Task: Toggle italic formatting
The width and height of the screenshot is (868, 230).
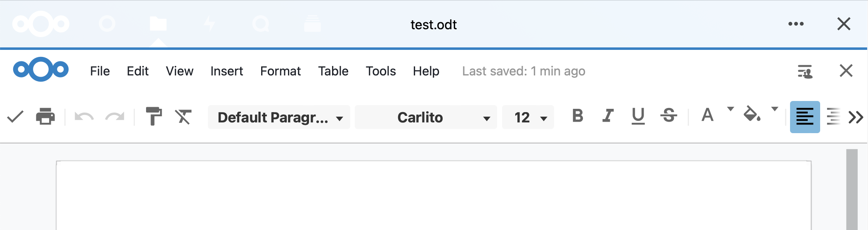Action: point(608,116)
